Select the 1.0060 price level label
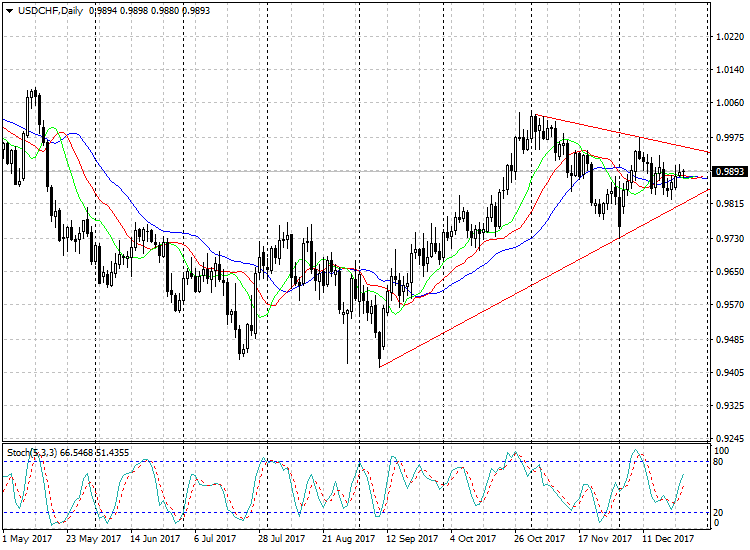750x550 pixels. pyautogui.click(x=730, y=102)
